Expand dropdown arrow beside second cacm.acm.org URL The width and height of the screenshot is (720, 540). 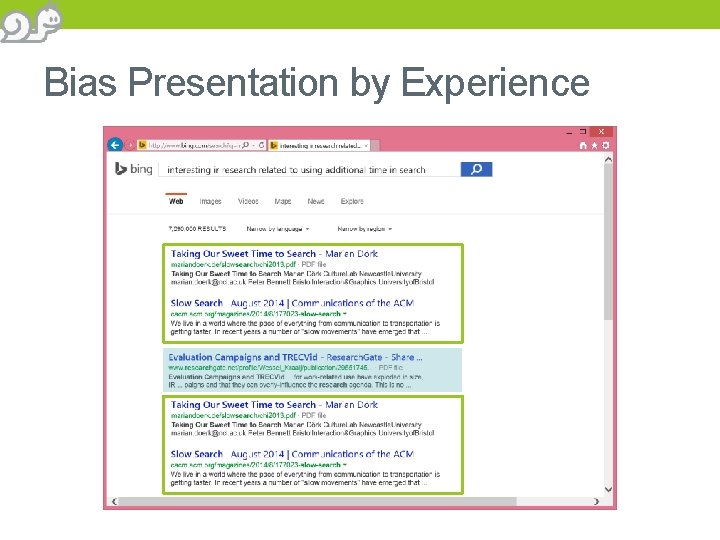(x=344, y=465)
